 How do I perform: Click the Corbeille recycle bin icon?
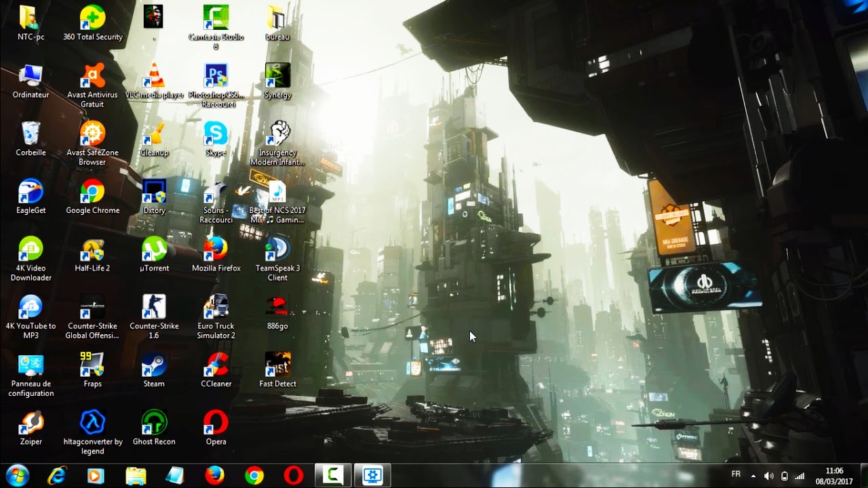tap(31, 134)
